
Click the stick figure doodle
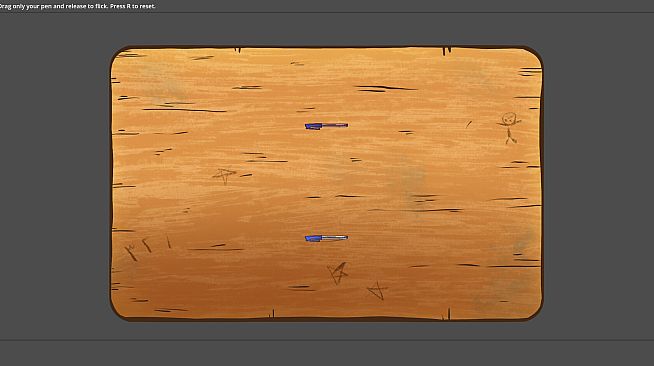click(509, 128)
